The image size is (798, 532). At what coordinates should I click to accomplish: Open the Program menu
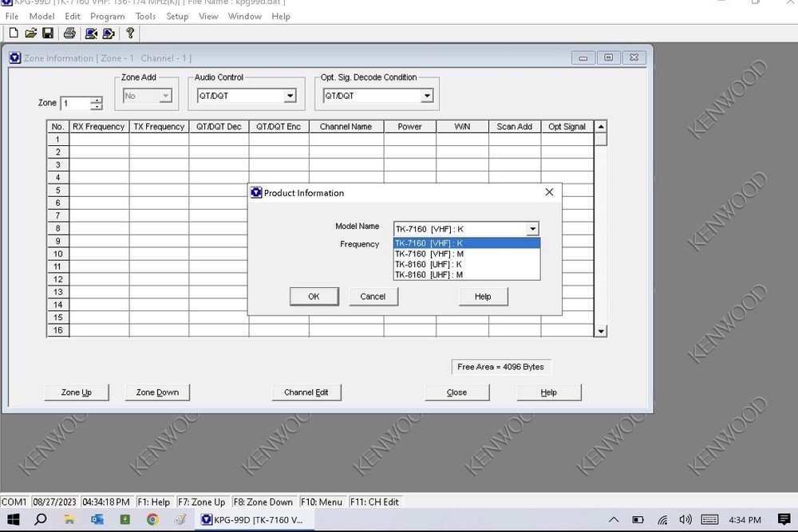click(x=107, y=16)
